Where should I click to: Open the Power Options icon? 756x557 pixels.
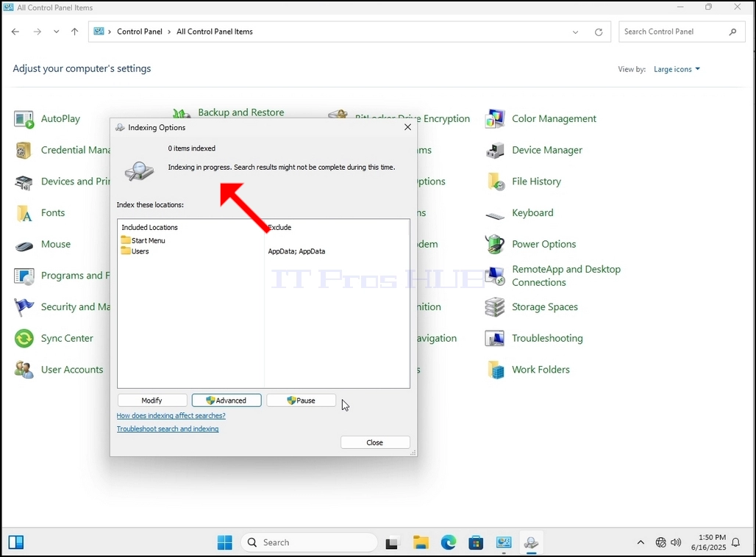pyautogui.click(x=495, y=245)
